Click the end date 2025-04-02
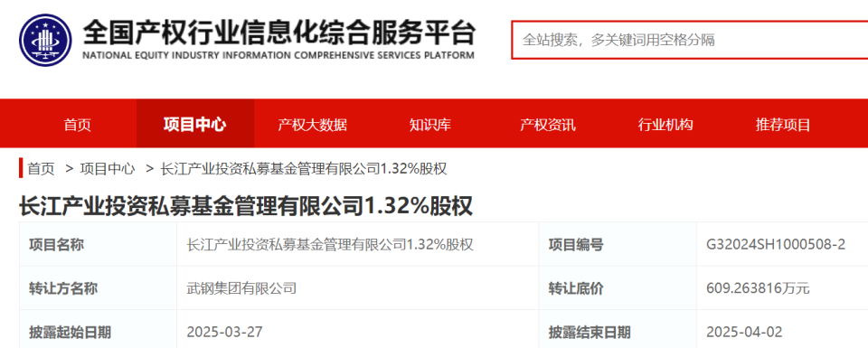The height and width of the screenshot is (348, 868). (x=744, y=332)
